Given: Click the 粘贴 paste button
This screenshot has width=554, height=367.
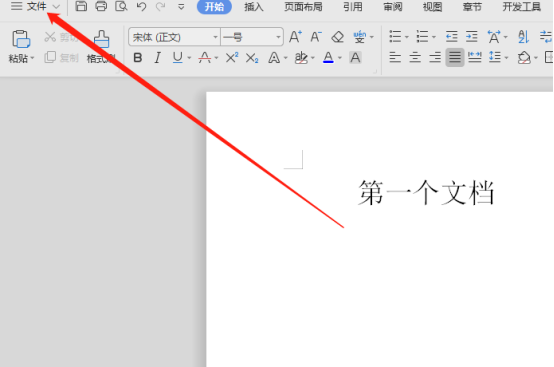Looking at the screenshot, I should click(21, 46).
